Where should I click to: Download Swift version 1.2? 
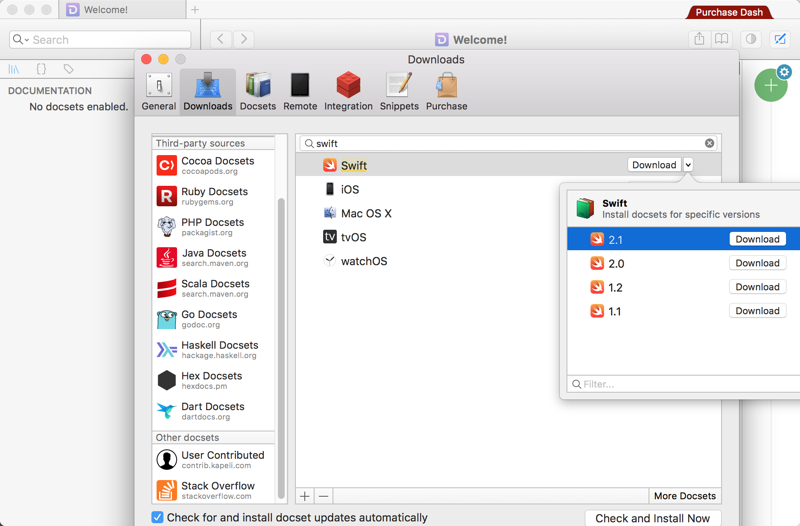pyautogui.click(x=757, y=287)
